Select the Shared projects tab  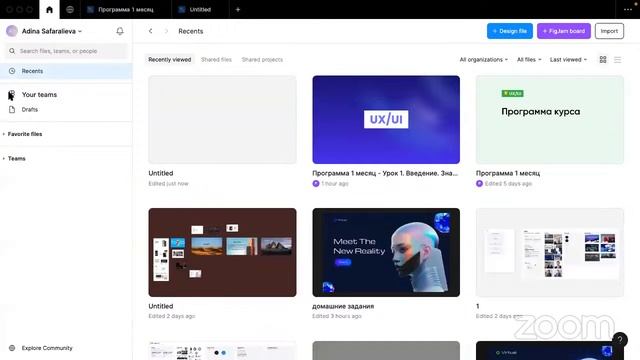tap(262, 60)
